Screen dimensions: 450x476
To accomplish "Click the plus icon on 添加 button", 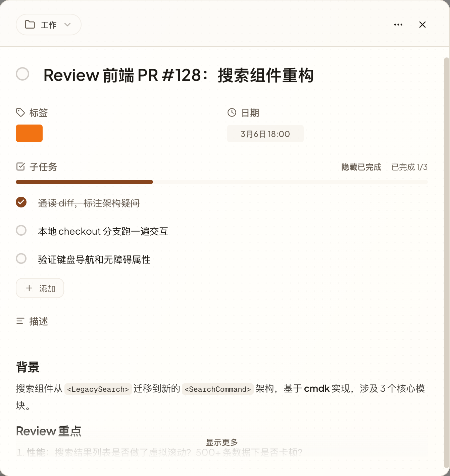I will tap(29, 288).
